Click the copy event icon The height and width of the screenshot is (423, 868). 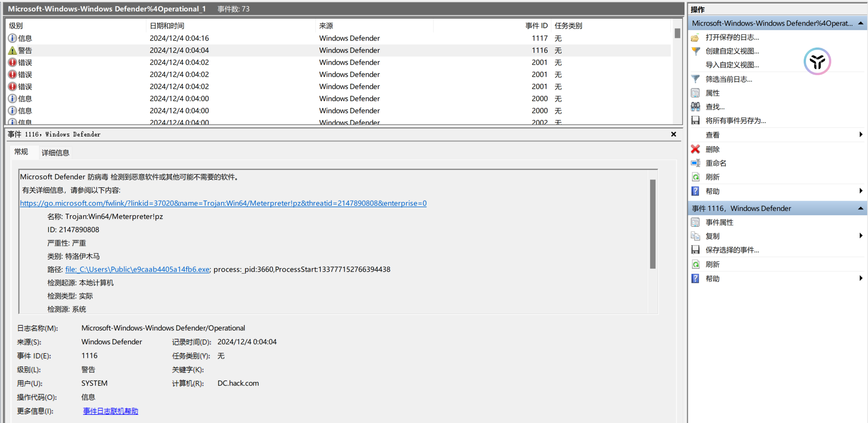click(695, 236)
